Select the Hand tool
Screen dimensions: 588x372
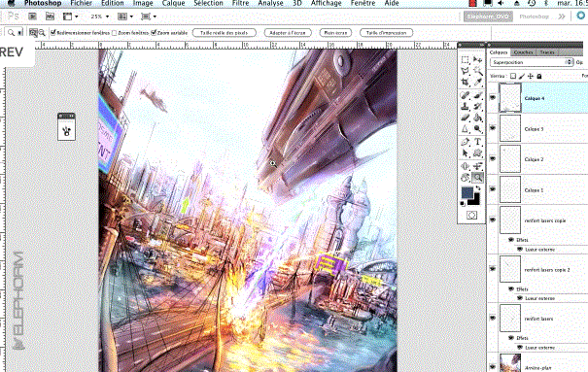(x=466, y=178)
